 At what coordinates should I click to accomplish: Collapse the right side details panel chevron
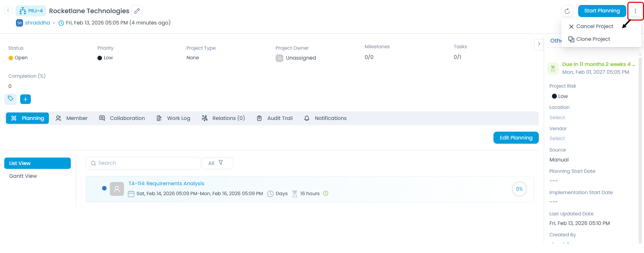pyautogui.click(x=539, y=44)
